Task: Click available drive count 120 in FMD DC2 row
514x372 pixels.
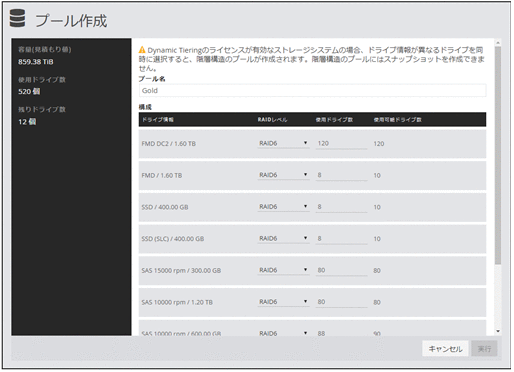Action: click(x=379, y=144)
